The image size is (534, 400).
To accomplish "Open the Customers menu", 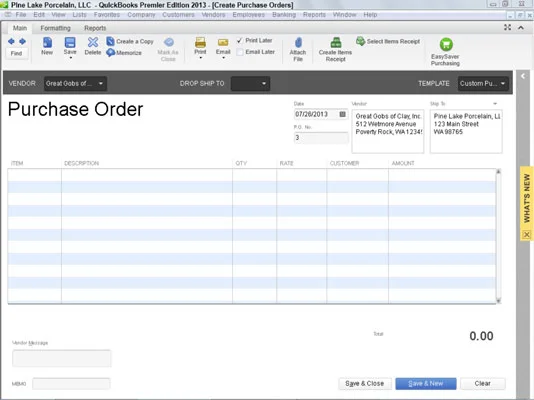I will pyautogui.click(x=178, y=15).
